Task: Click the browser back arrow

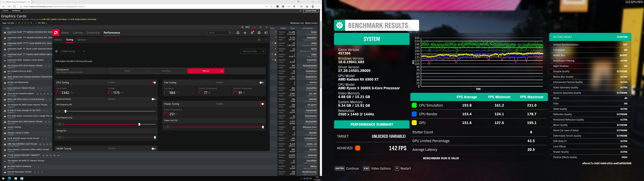Action: pos(4,7)
